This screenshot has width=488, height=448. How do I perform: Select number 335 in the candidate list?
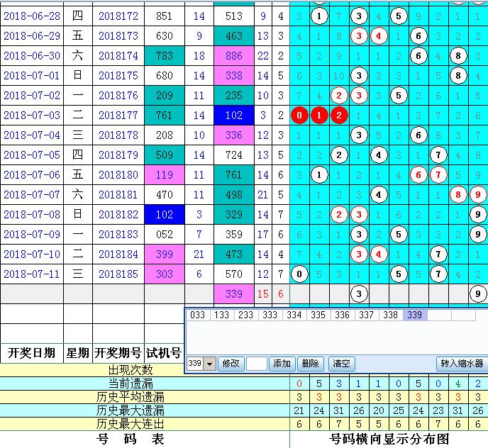pos(318,315)
